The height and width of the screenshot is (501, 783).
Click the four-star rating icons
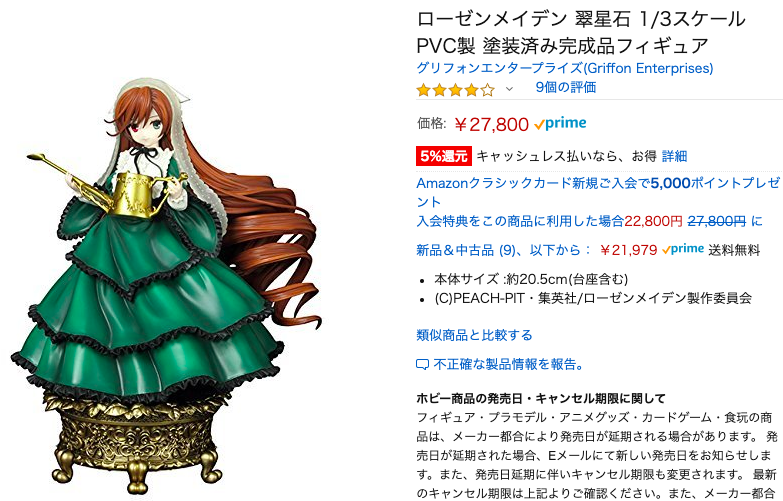[x=455, y=90]
